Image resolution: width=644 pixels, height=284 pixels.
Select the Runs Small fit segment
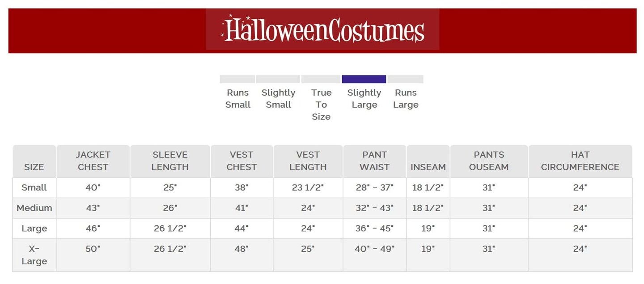point(237,79)
